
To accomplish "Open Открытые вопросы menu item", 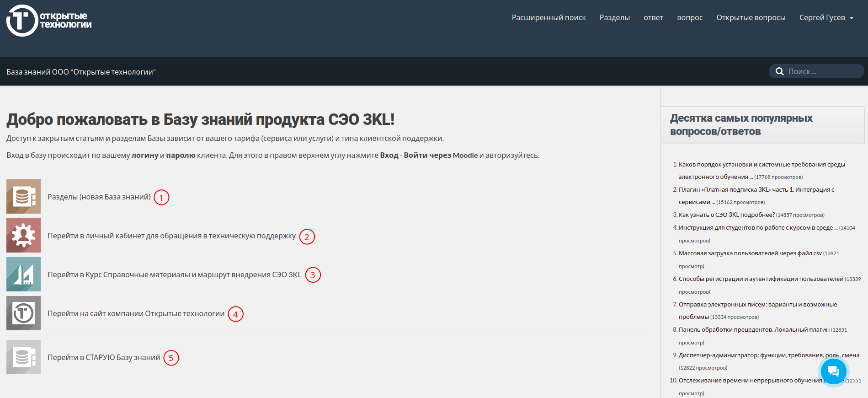I will point(751,18).
